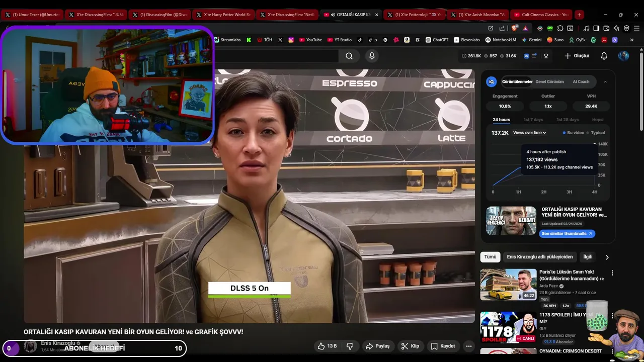Open the 1178 SPOILER live video thumbnail
This screenshot has width=644, height=362.
[x=508, y=327]
